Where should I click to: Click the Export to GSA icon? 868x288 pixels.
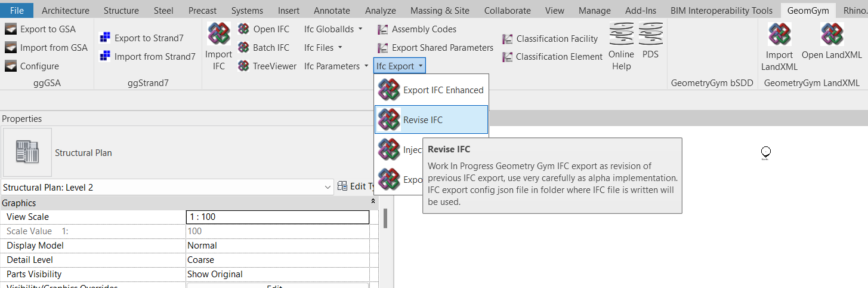coord(11,29)
